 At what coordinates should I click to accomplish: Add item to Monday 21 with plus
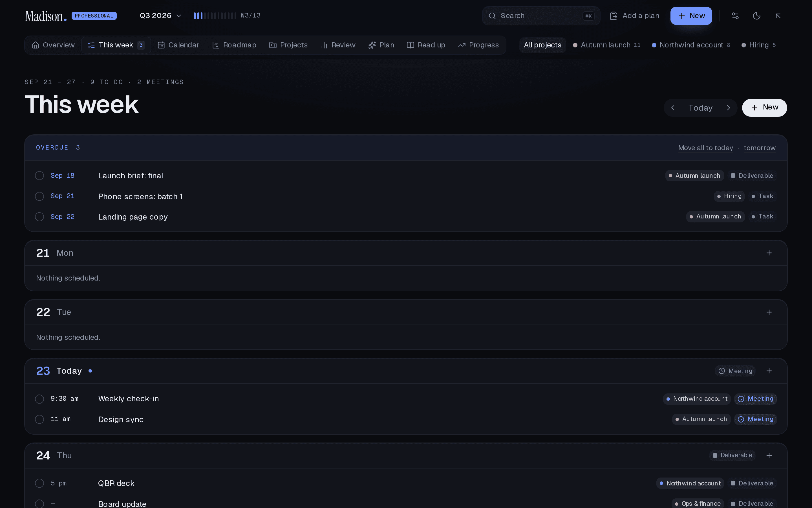click(769, 253)
